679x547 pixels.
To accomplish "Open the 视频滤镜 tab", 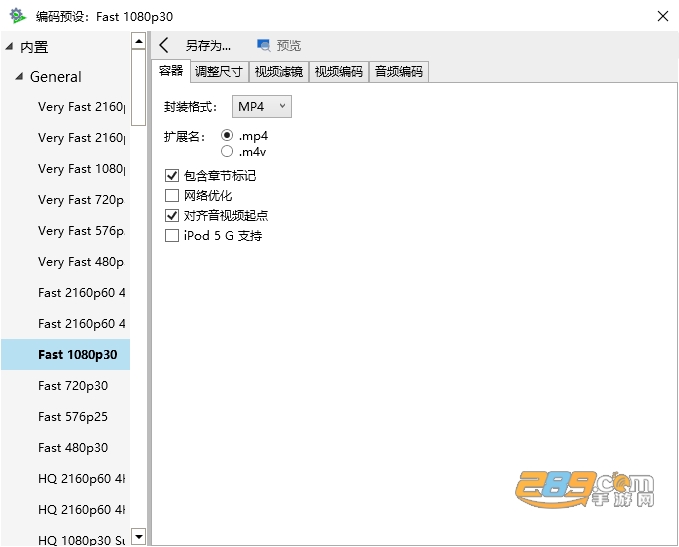I will (x=279, y=71).
